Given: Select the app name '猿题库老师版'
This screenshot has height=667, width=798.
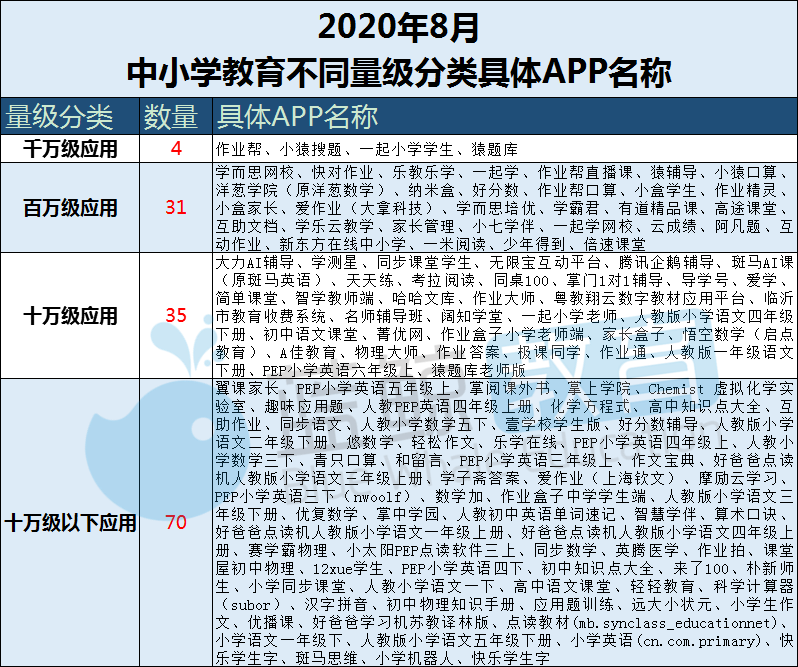Looking at the screenshot, I should click(478, 370).
